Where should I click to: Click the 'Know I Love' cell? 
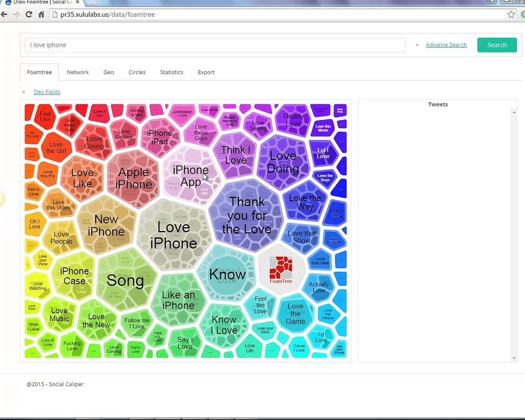coord(224,325)
